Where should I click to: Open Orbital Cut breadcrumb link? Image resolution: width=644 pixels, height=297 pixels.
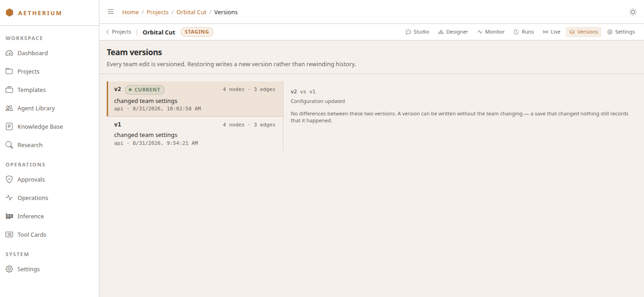tap(191, 12)
